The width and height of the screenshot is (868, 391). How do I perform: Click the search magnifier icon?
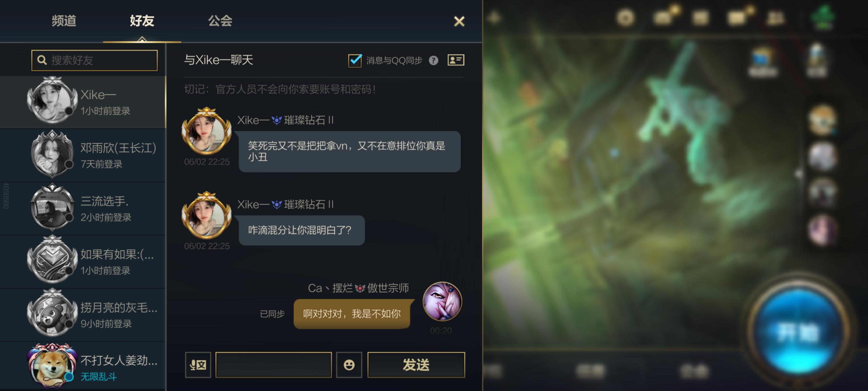tap(42, 60)
